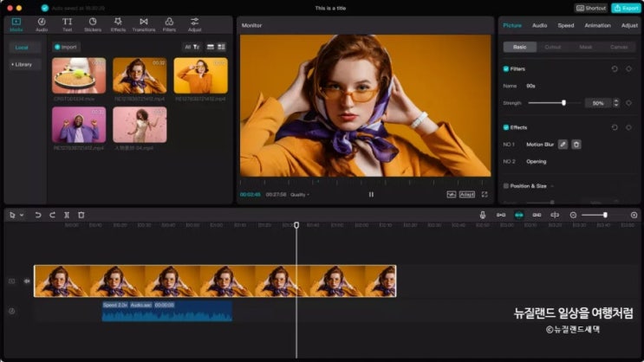Delete the Motion Blur effect
This screenshot has width=644, height=362.
coord(576,144)
